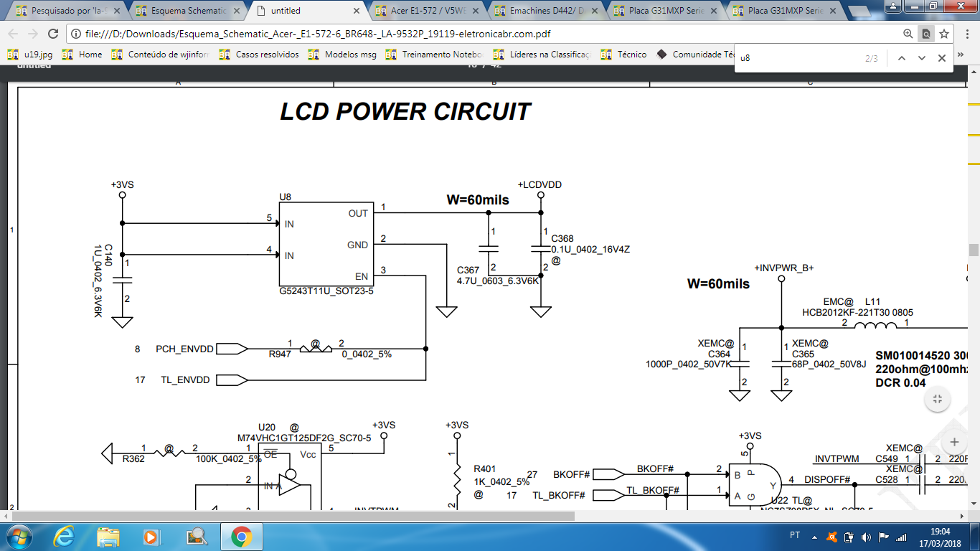The height and width of the screenshot is (551, 980).
Task: Click the 'U8' component designator
Action: click(x=285, y=197)
